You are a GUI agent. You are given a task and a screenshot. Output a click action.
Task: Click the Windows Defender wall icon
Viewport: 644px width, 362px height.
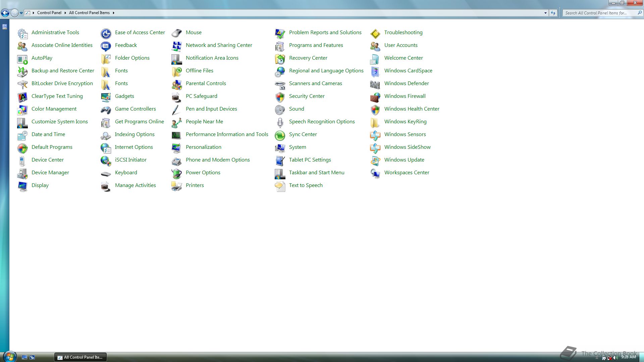coord(375,84)
